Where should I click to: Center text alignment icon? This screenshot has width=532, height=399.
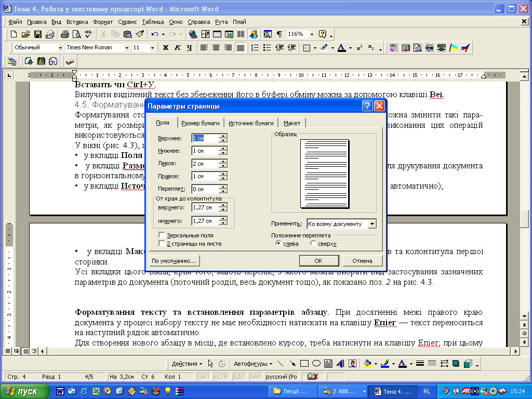point(216,48)
